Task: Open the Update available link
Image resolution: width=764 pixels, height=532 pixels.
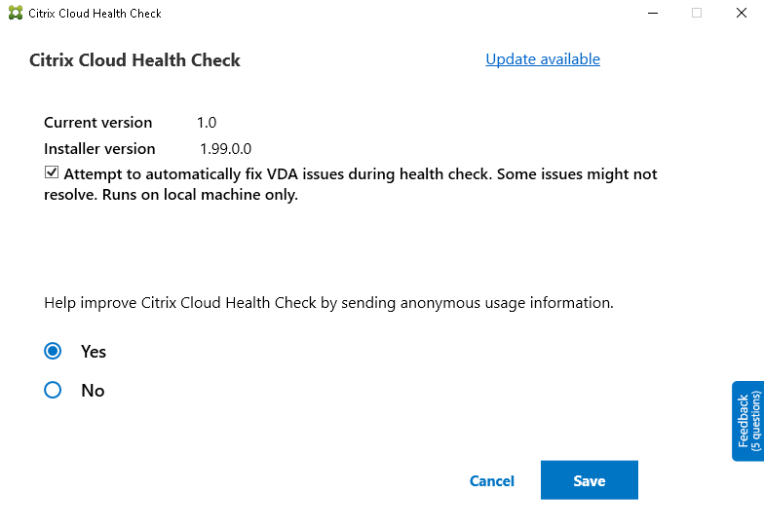Action: coord(543,59)
